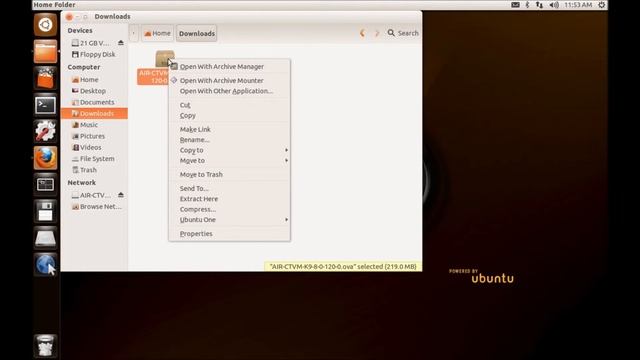The width and height of the screenshot is (640, 360).
Task: Eject the AIR-CTV network mount
Action: 121,195
